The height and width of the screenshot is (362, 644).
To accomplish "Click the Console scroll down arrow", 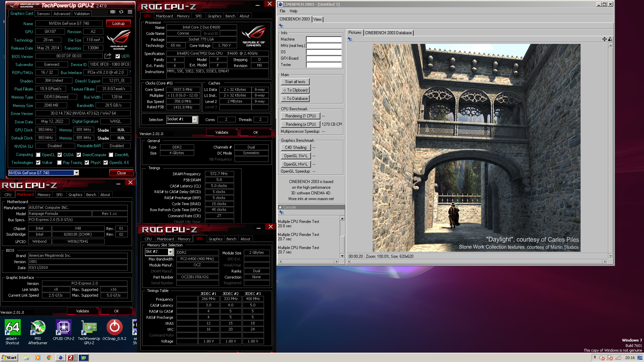I will [x=342, y=256].
